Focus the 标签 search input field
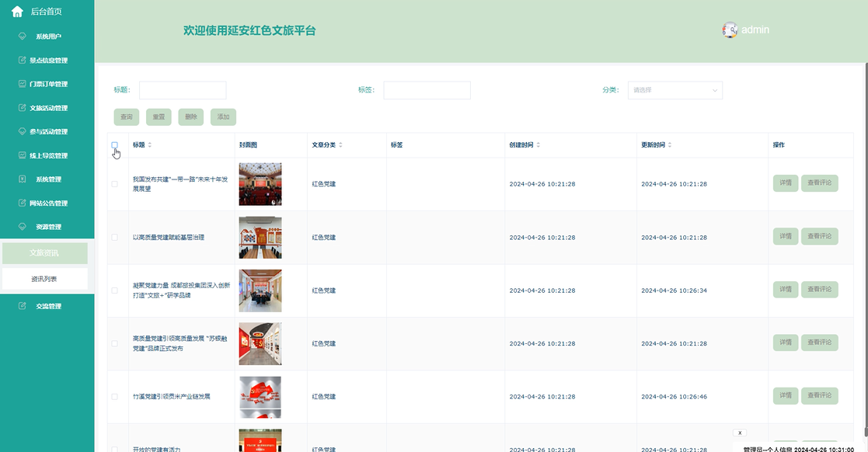 (x=427, y=90)
